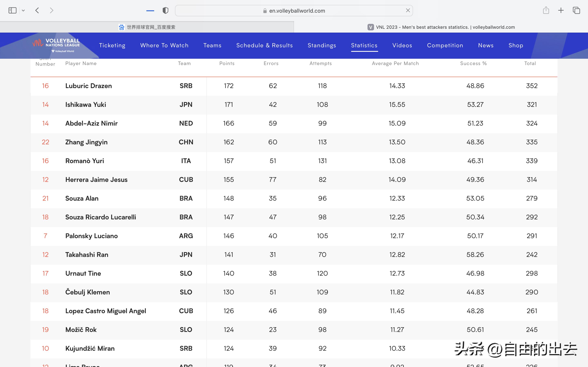The height and width of the screenshot is (367, 588).
Task: Show the tab overview icon
Action: click(576, 10)
